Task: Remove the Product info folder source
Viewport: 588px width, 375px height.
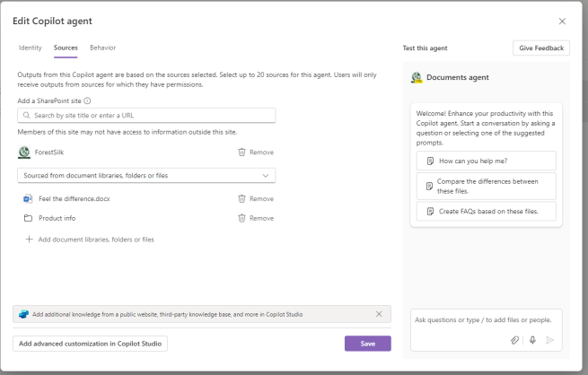Action: point(256,218)
